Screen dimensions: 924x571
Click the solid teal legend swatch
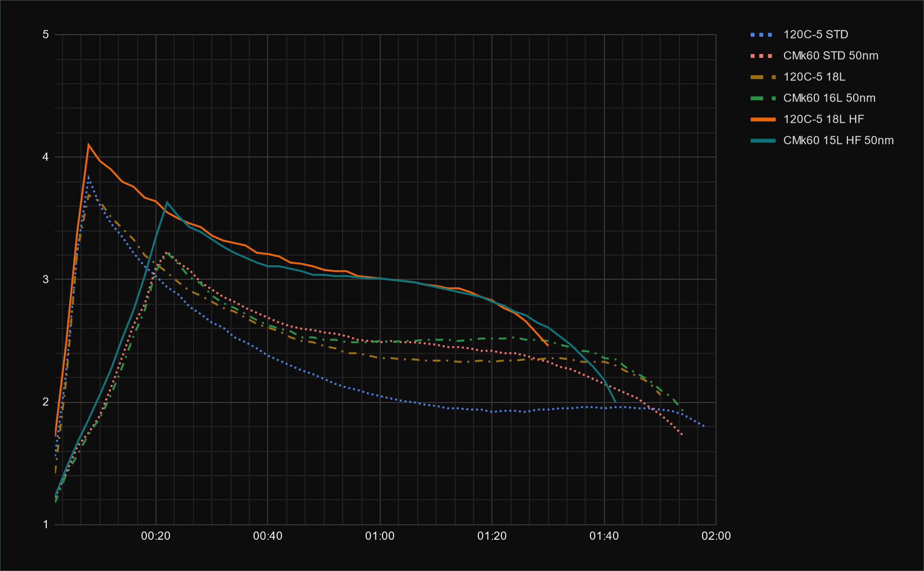762,141
